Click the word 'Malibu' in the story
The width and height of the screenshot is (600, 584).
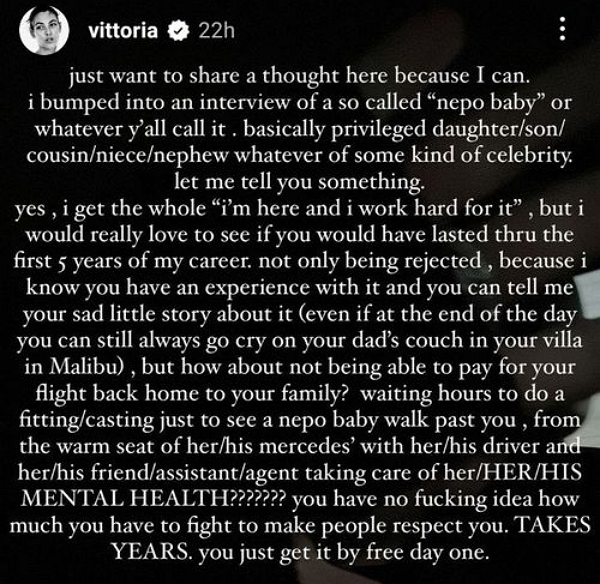pos(87,367)
